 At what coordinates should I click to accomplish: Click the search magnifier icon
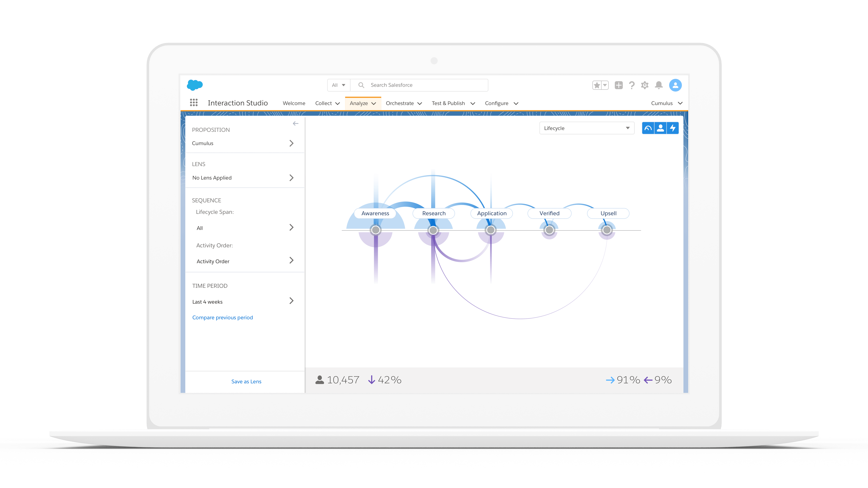coord(361,85)
